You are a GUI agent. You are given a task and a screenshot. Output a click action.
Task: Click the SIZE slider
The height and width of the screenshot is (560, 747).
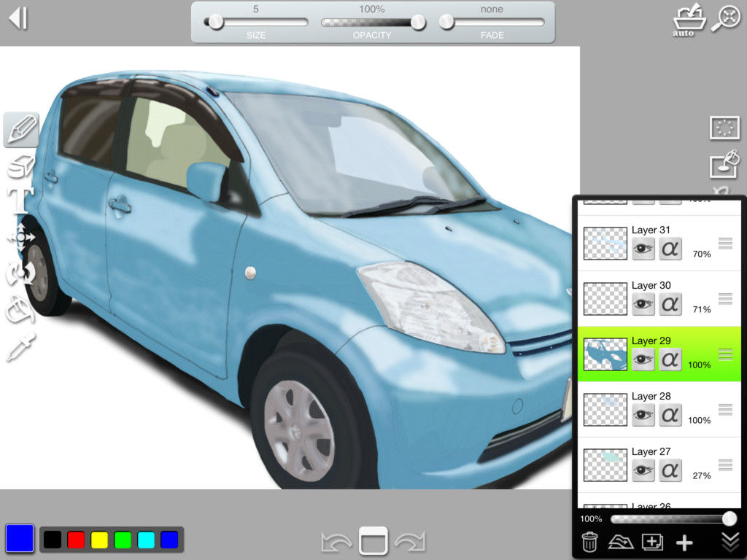[x=256, y=22]
